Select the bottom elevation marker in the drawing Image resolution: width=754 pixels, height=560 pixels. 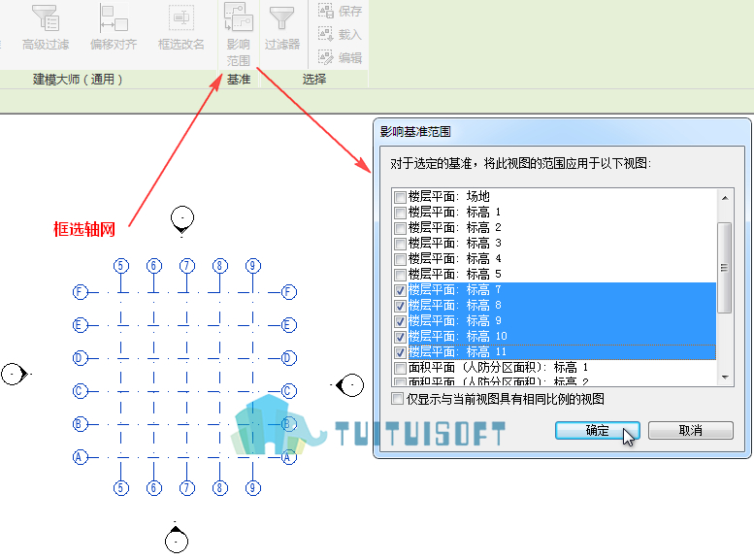(177, 540)
